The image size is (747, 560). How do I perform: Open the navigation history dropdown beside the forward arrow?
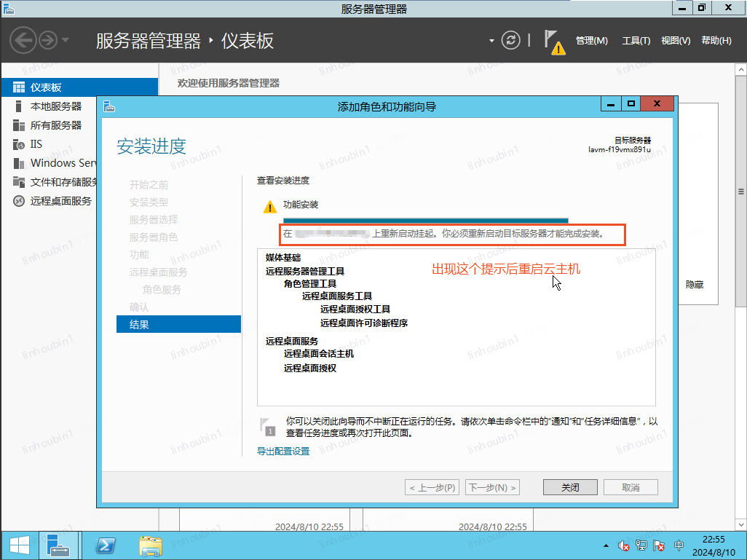pyautogui.click(x=66, y=40)
